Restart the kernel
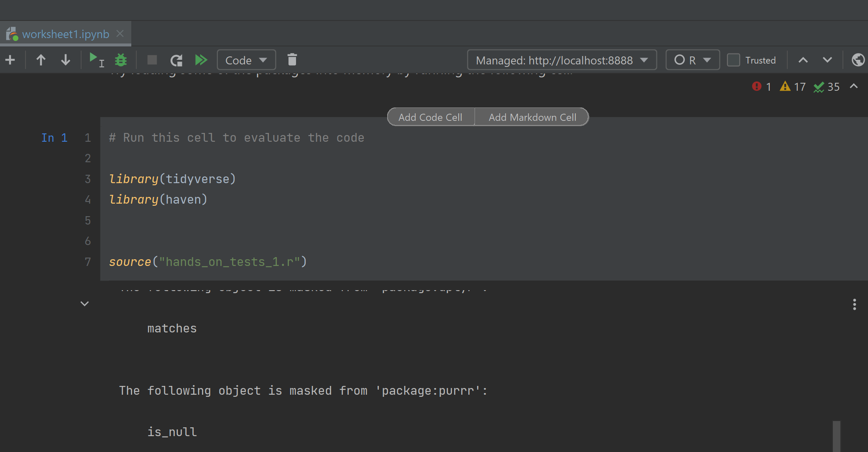868x452 pixels. [x=176, y=60]
